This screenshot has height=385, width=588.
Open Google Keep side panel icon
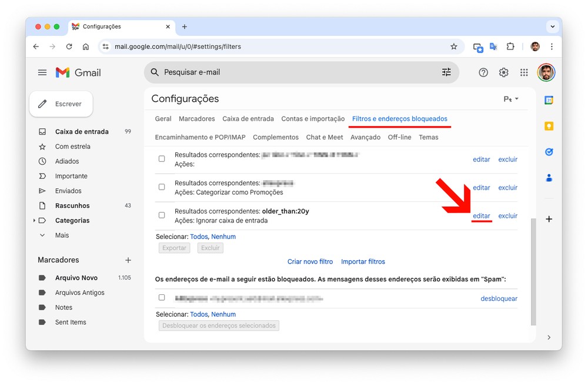[549, 126]
